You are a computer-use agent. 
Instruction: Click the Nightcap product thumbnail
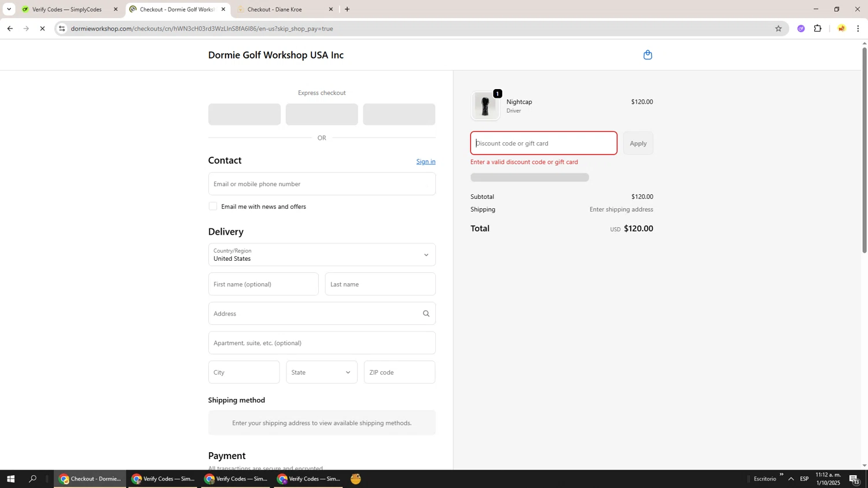tap(485, 106)
